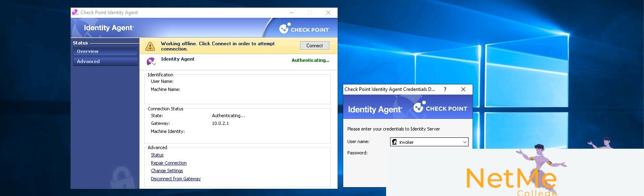Viewport: 644px width, 196px height.
Task: Minimize the Check Point Identity Agent window
Action: pos(291,13)
